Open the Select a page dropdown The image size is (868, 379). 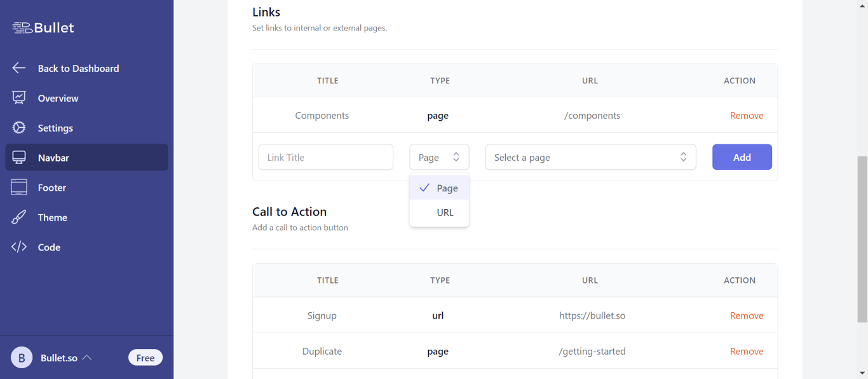click(x=590, y=157)
